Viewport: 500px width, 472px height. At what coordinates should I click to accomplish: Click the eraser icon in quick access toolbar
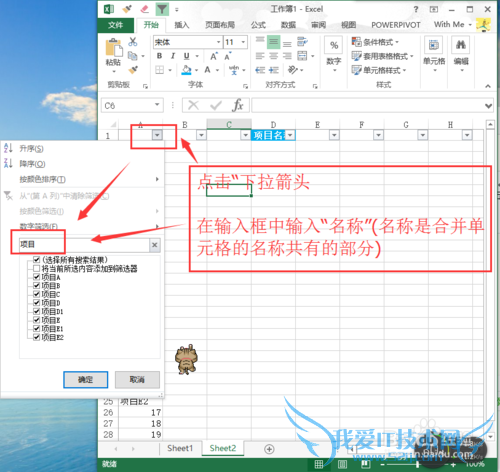tap(145, 9)
